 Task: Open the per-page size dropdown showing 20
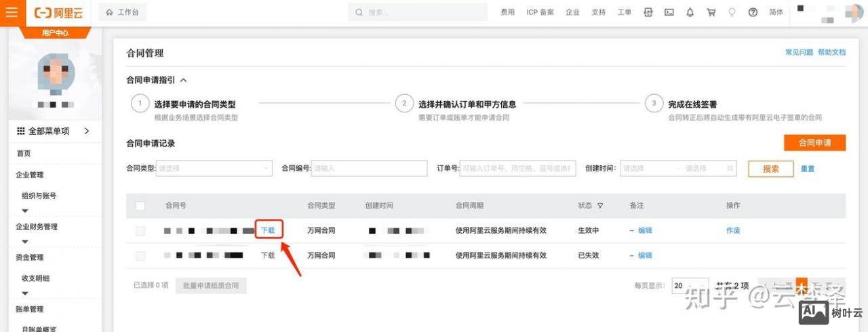(690, 286)
